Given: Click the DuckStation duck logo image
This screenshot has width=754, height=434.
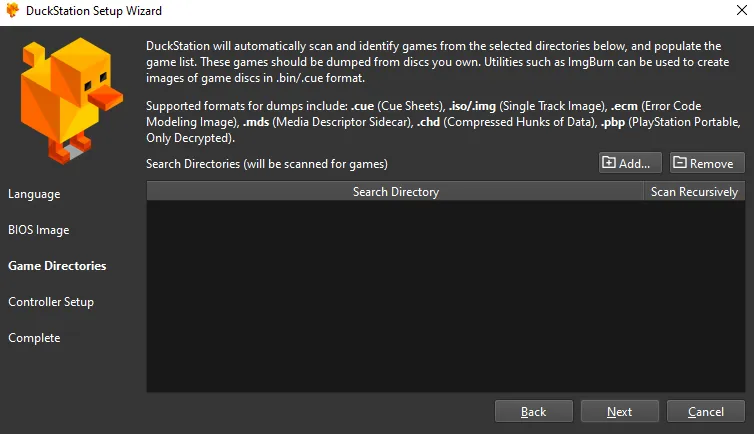Looking at the screenshot, I should point(71,100).
